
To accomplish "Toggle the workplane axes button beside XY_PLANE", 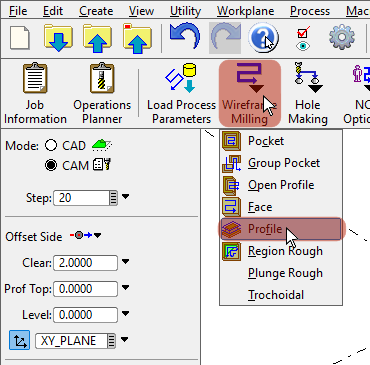I will click(20, 340).
